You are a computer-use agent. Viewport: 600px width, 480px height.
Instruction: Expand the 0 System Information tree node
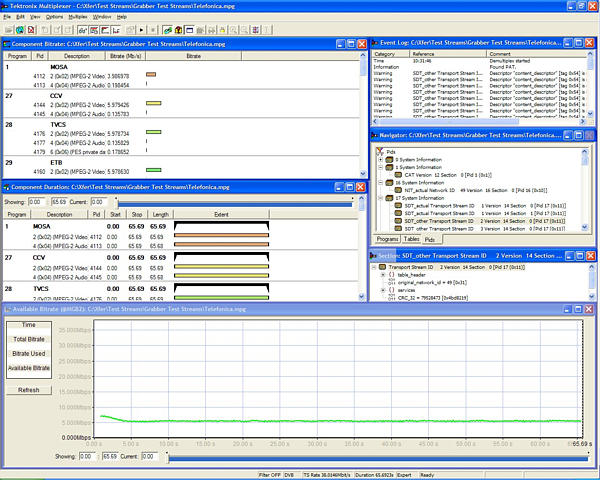tap(380, 159)
